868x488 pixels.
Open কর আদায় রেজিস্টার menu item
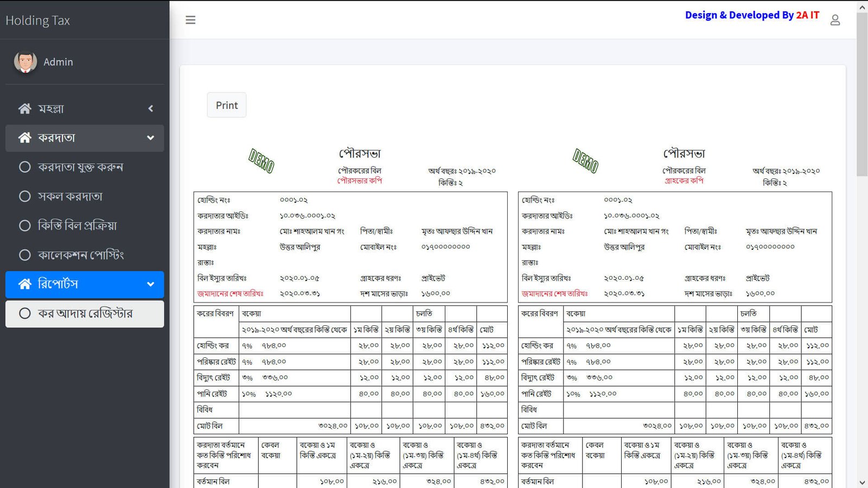point(85,314)
